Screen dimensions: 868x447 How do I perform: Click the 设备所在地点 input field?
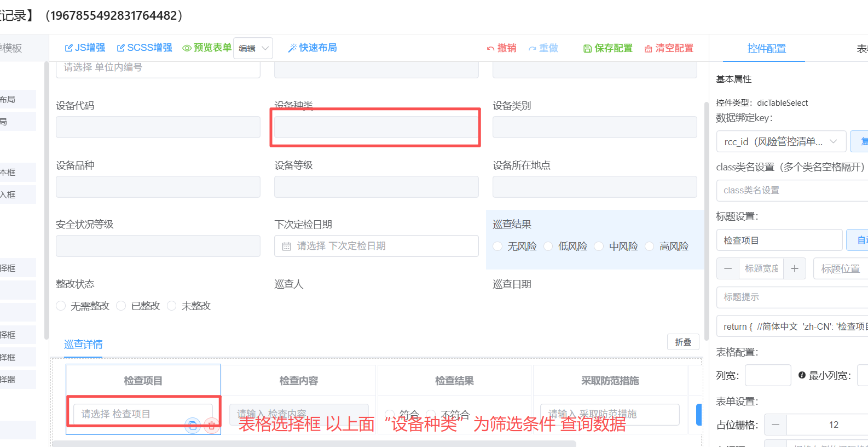(594, 187)
